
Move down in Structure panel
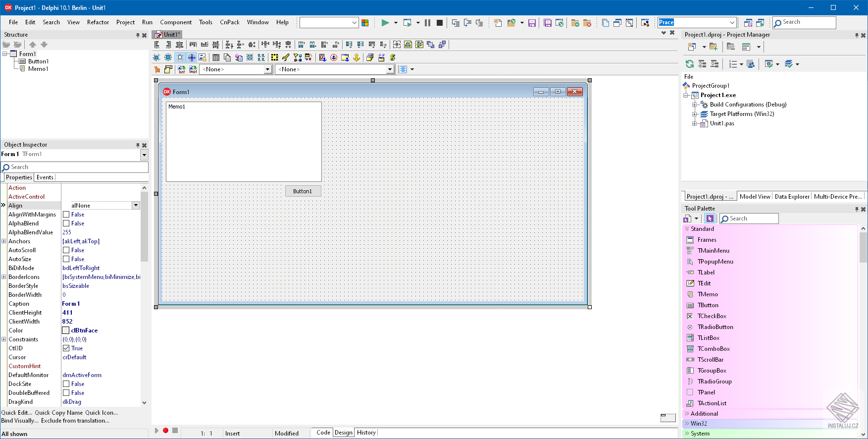click(44, 45)
